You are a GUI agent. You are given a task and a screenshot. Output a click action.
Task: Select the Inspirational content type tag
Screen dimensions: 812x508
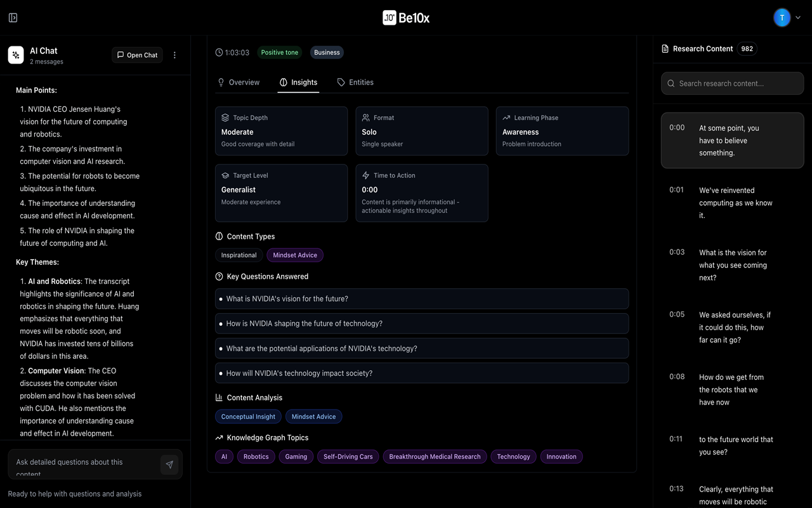pyautogui.click(x=239, y=255)
